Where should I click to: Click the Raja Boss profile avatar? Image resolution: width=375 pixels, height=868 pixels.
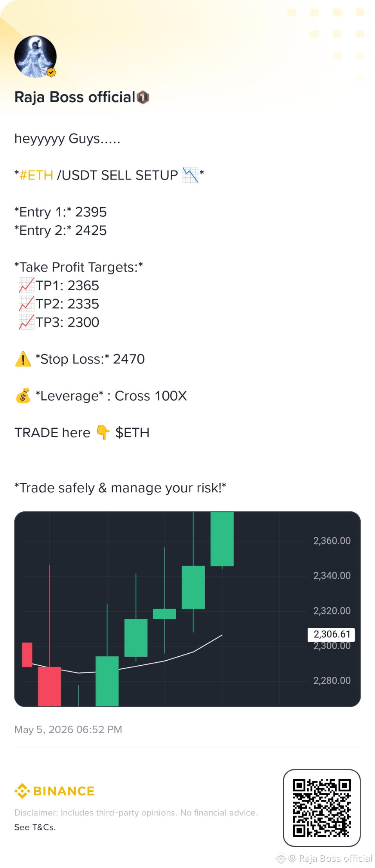pyautogui.click(x=35, y=56)
